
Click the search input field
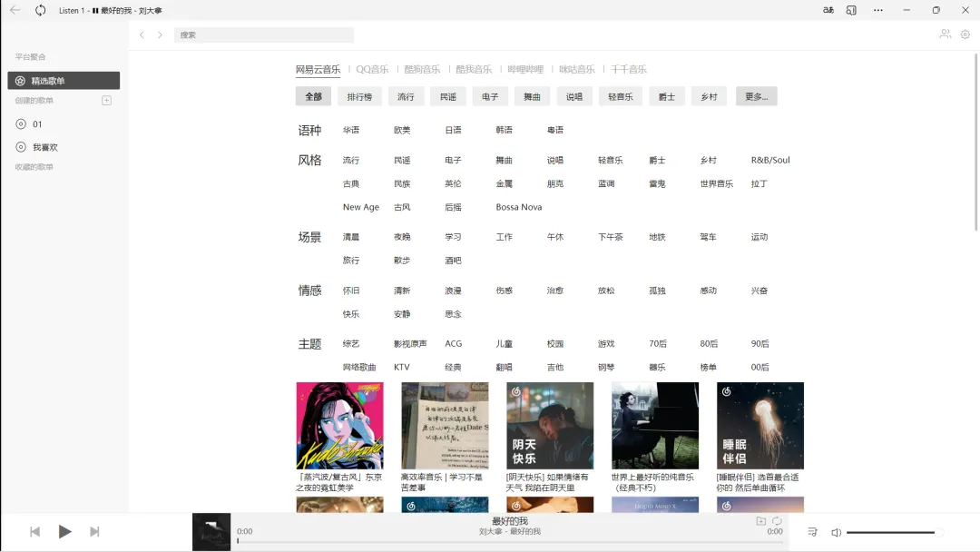264,35
